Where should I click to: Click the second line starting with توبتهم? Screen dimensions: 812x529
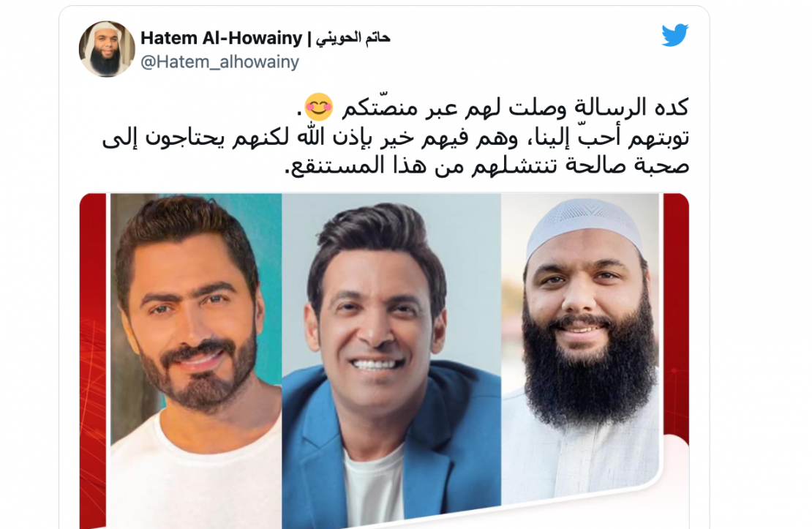(x=396, y=138)
